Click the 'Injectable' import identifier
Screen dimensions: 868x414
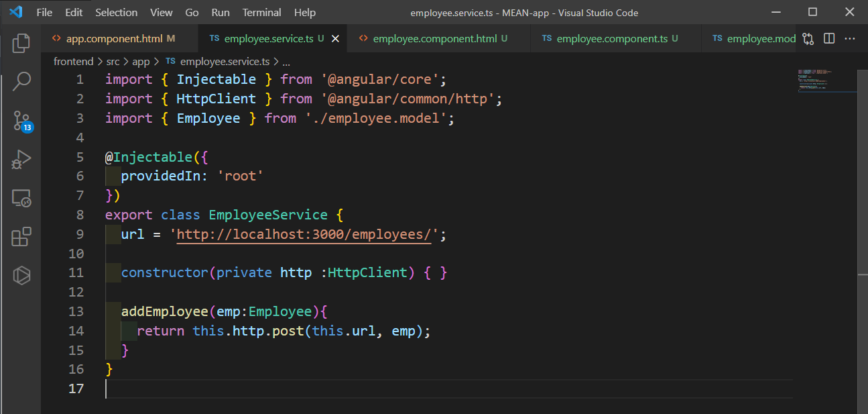[216, 79]
